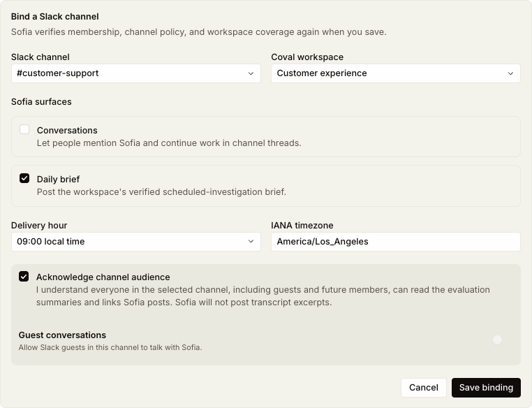
Task: Uncheck Acknowledge channel audience checkbox
Action: 24,276
